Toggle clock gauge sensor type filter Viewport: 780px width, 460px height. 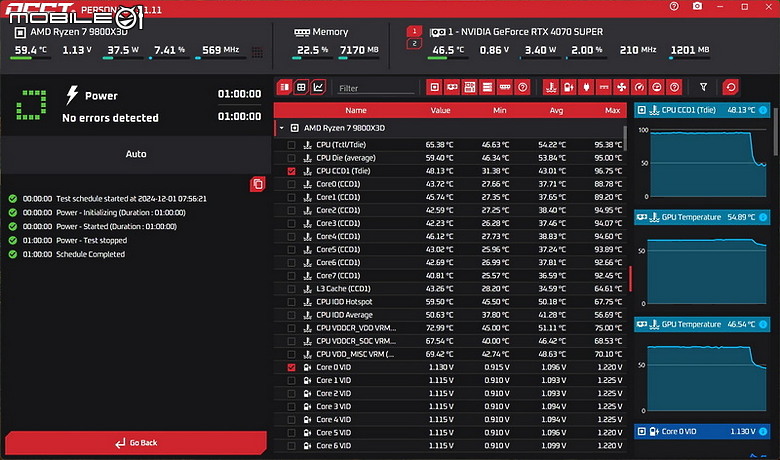pos(639,88)
